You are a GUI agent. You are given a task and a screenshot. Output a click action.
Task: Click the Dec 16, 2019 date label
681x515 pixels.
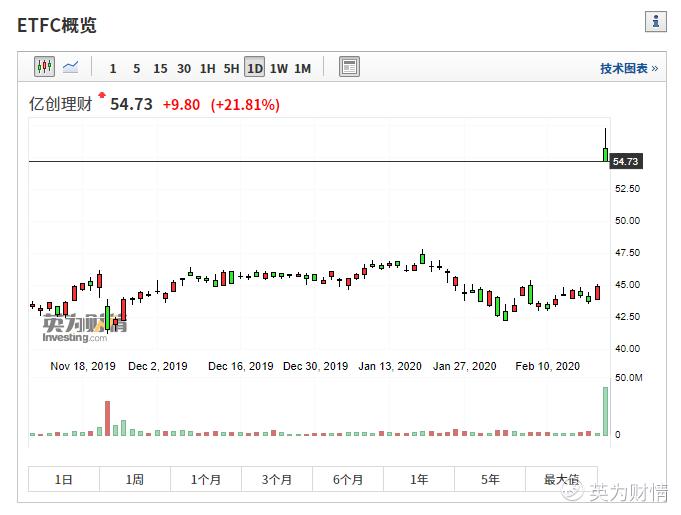click(241, 366)
